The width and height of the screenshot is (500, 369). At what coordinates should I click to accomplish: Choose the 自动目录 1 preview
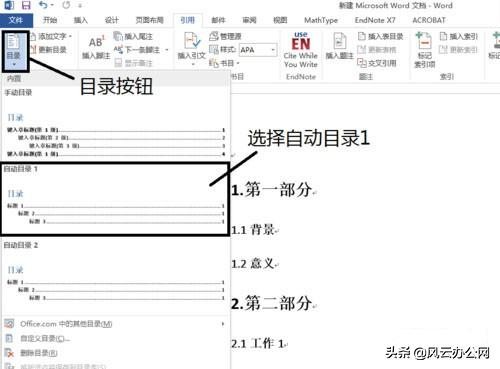(x=115, y=199)
